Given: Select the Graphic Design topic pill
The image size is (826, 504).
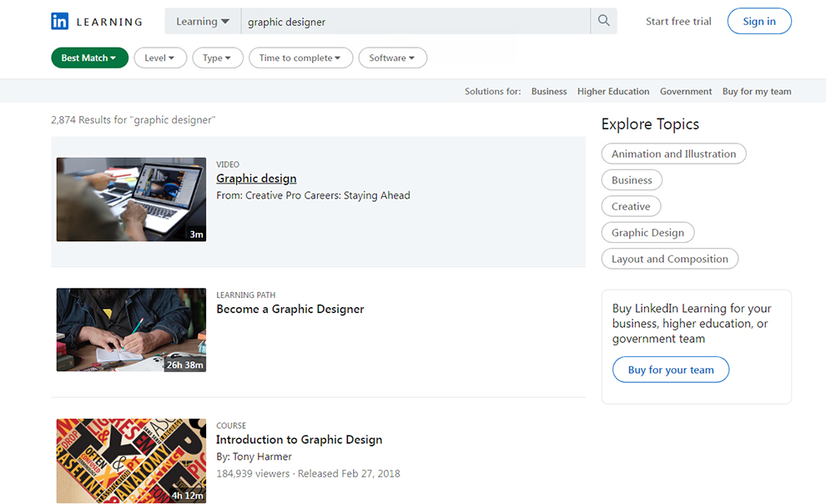Looking at the screenshot, I should (x=648, y=232).
